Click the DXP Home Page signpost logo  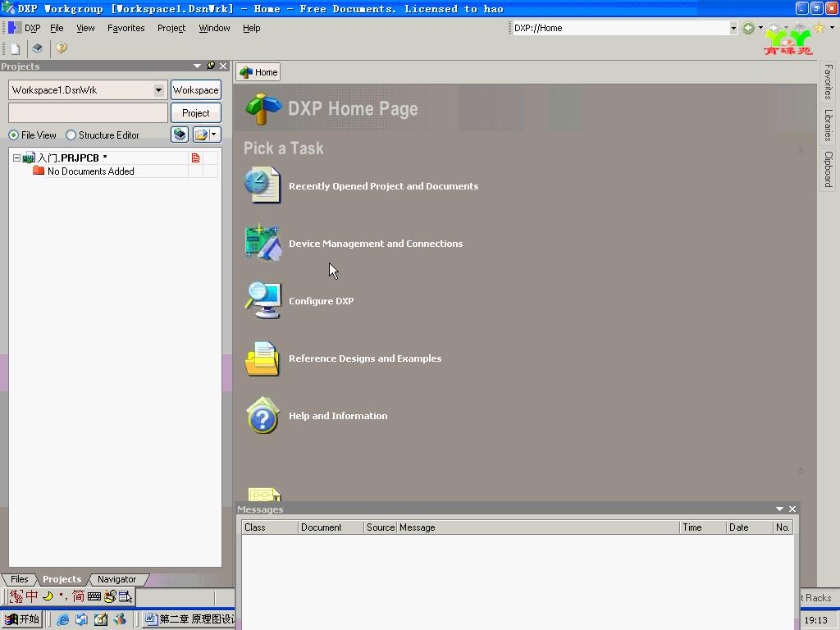tap(263, 109)
